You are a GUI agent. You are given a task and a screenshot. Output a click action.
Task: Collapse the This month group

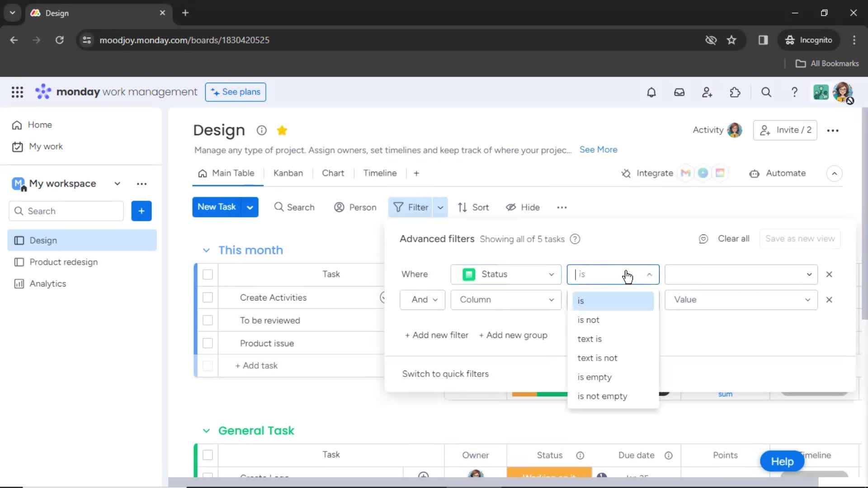coord(206,250)
